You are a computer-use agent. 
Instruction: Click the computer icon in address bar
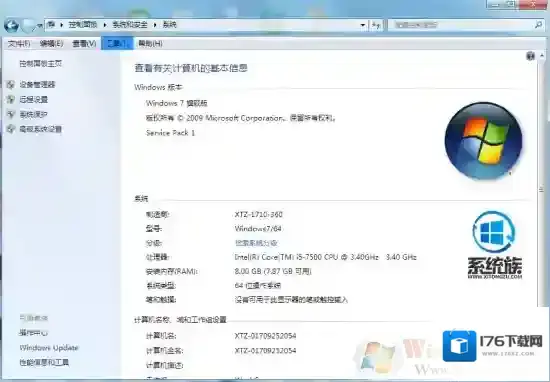(51, 25)
